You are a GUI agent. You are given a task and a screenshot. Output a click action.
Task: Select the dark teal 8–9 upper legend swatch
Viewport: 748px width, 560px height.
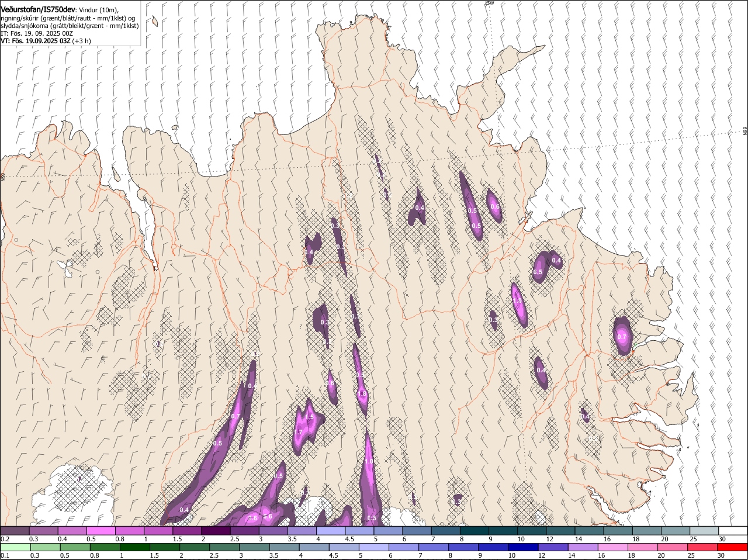475,530
